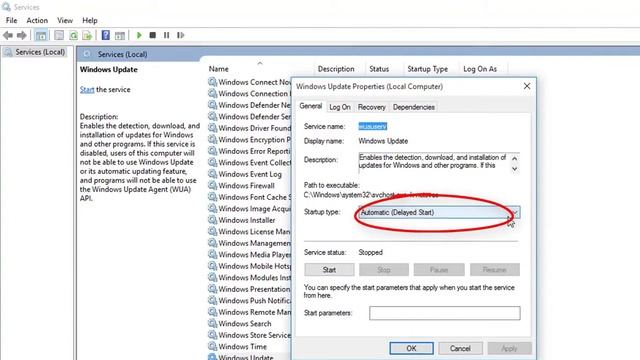Click the Stop Service toolbar icon
The image size is (640, 360).
pos(153,36)
